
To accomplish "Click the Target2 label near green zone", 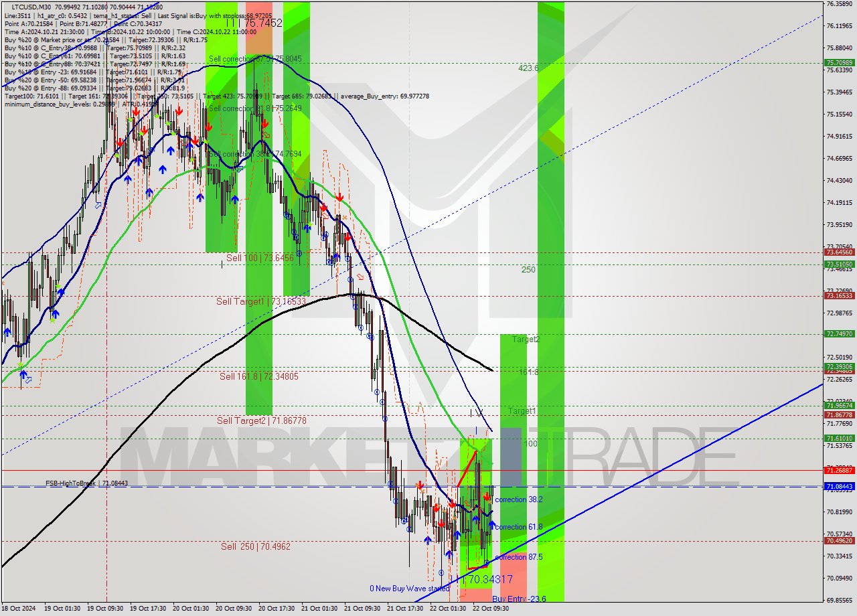I will 526,339.
